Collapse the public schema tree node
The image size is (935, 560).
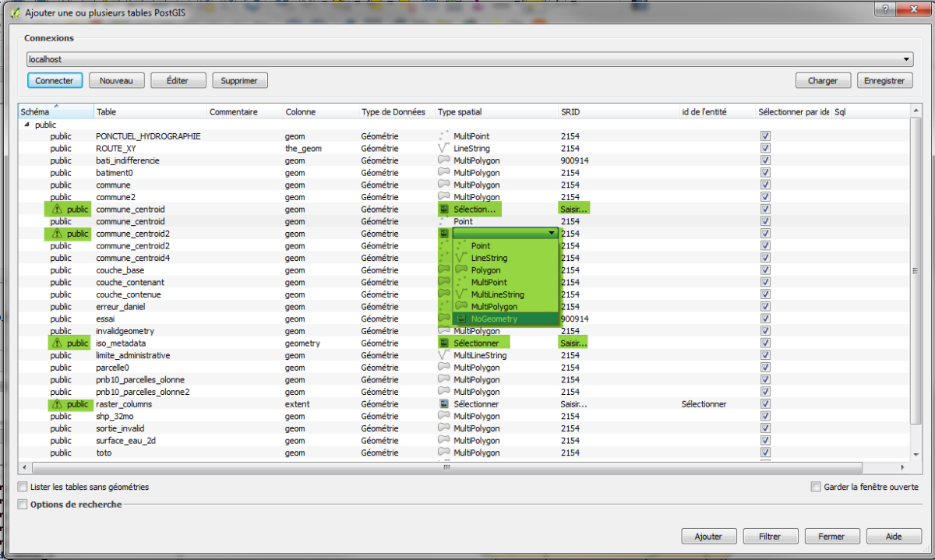click(x=28, y=125)
